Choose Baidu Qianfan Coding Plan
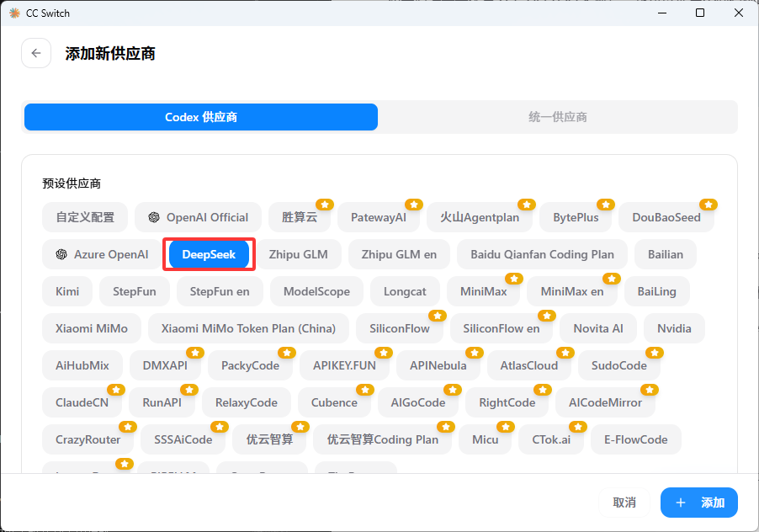The image size is (759, 532). 542,254
